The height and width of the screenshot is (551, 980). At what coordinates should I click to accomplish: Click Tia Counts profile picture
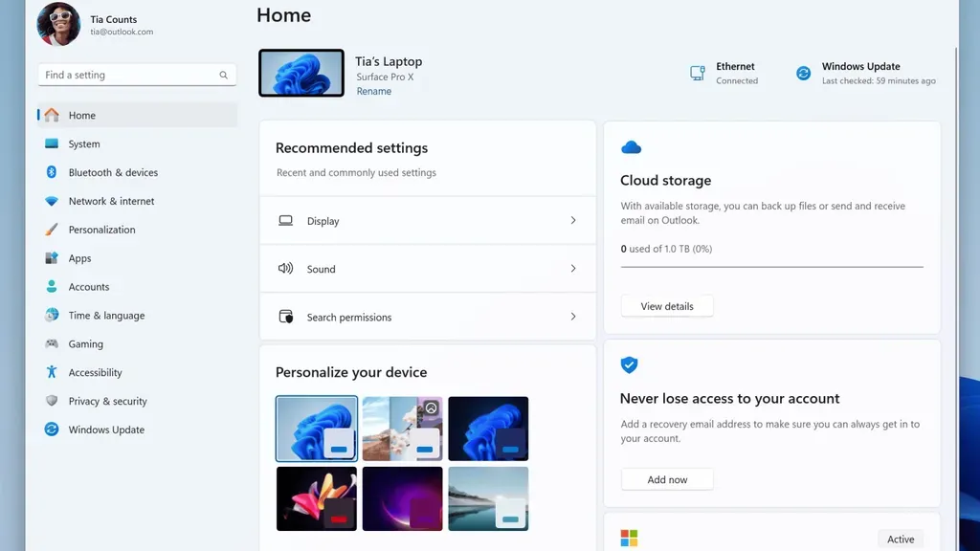click(x=58, y=24)
